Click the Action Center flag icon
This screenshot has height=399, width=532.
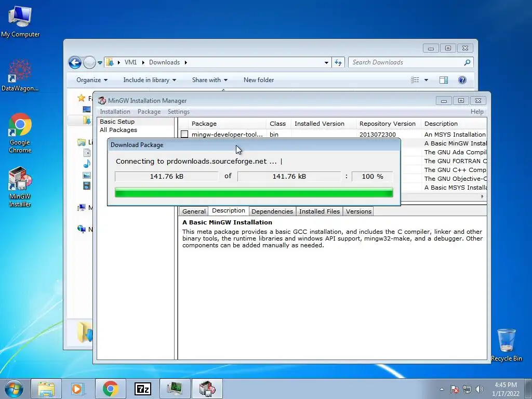coord(455,389)
